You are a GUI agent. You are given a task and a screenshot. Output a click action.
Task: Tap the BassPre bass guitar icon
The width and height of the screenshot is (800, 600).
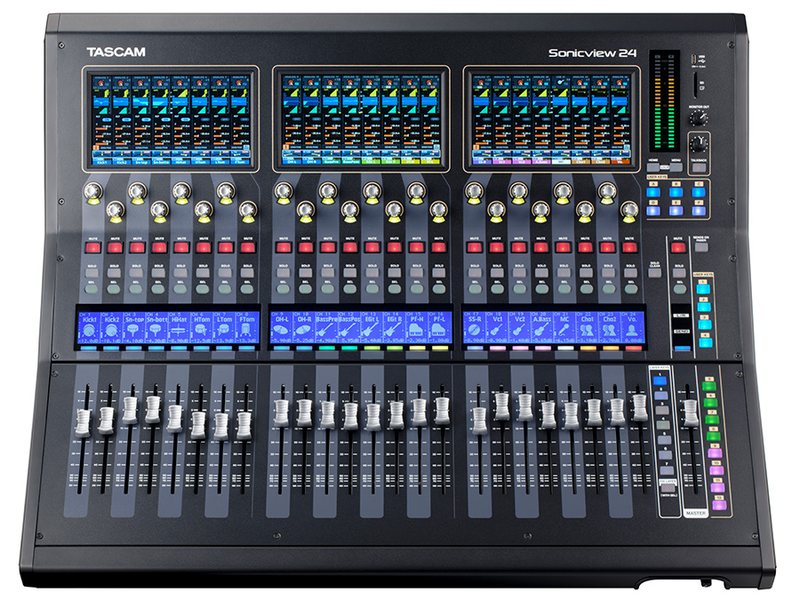[x=326, y=332]
